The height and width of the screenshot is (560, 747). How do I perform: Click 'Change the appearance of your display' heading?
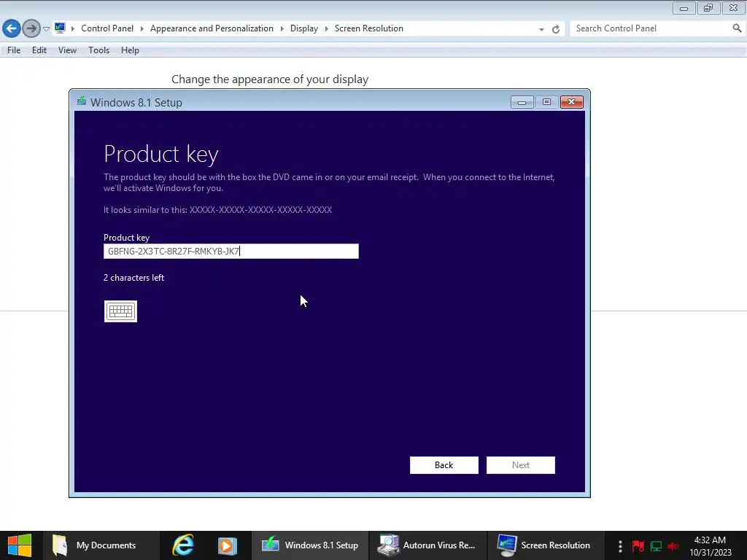point(270,79)
